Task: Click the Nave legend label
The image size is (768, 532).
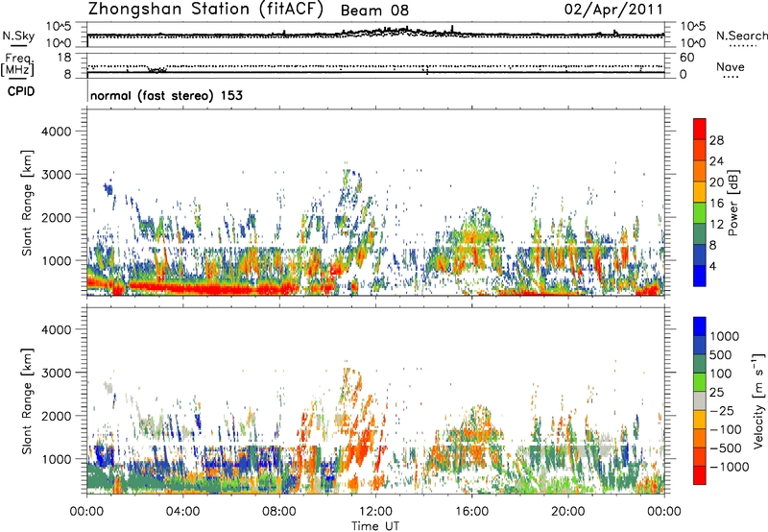Action: click(x=731, y=66)
